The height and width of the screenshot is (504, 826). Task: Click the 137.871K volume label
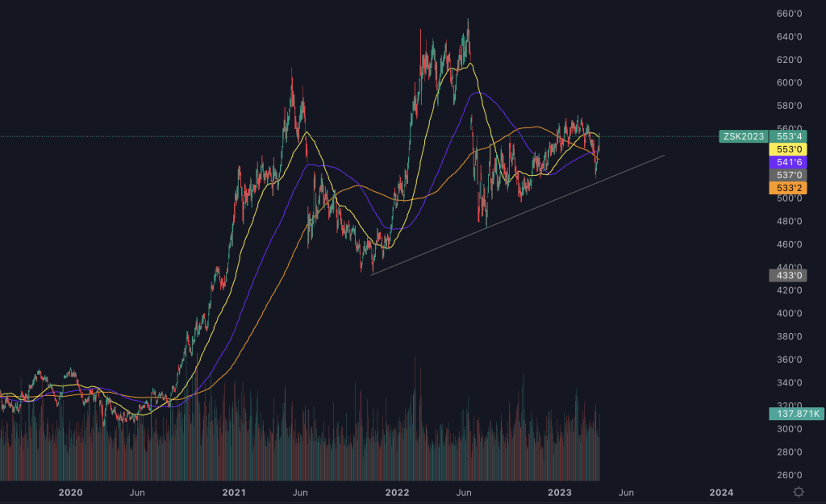click(795, 414)
